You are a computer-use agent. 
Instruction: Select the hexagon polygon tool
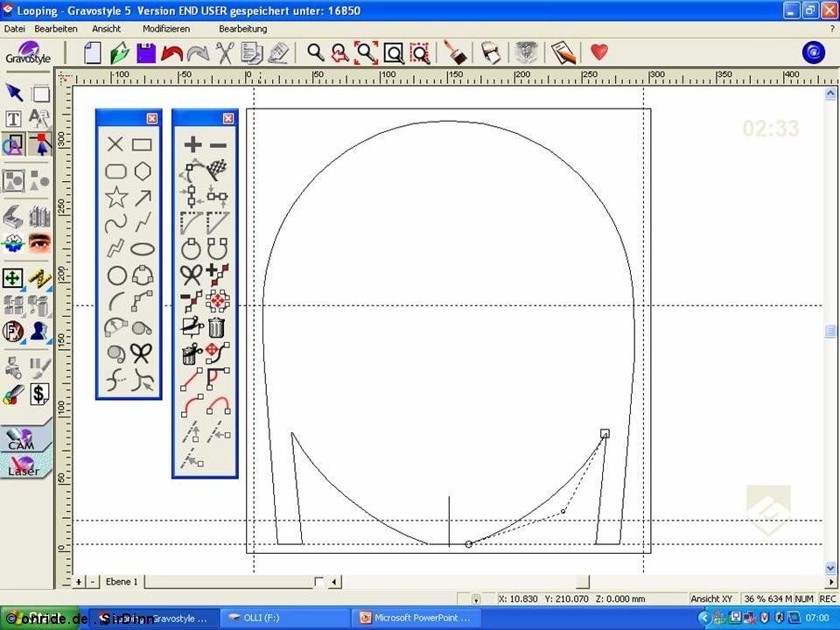(143, 171)
